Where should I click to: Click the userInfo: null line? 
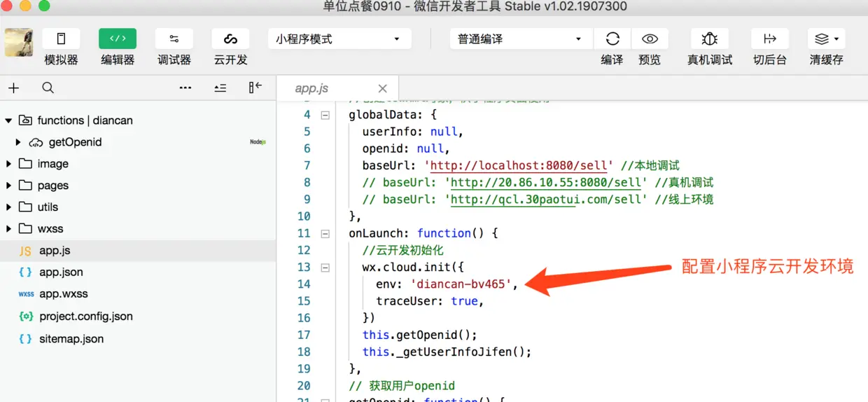tap(413, 132)
